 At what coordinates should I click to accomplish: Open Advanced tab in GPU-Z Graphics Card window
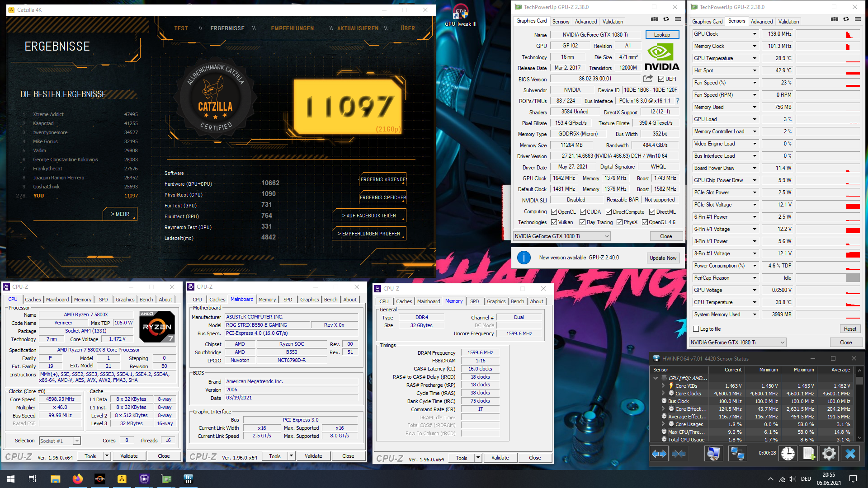[586, 22]
